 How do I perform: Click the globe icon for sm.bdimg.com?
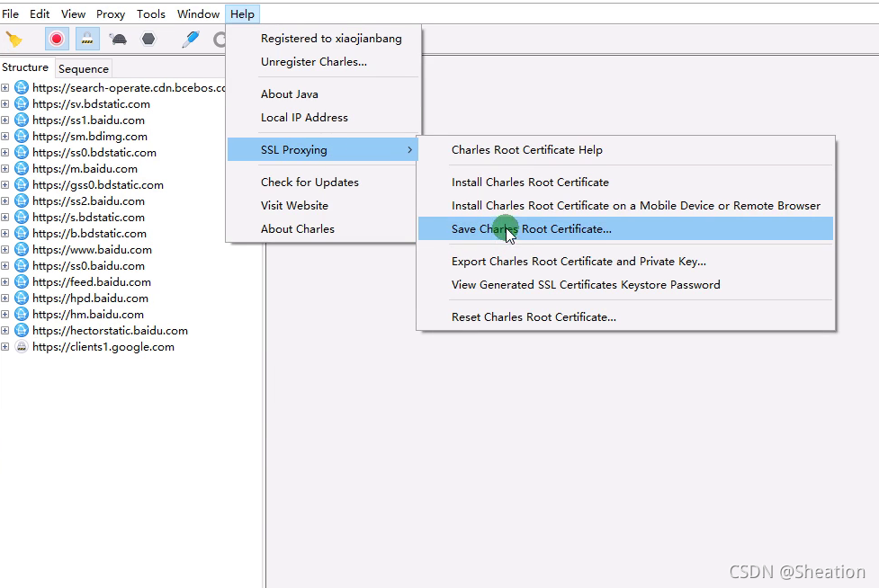(x=22, y=136)
